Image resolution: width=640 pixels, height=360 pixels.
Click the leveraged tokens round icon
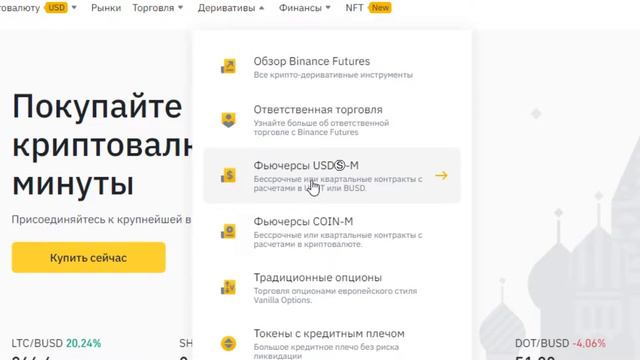point(229,343)
